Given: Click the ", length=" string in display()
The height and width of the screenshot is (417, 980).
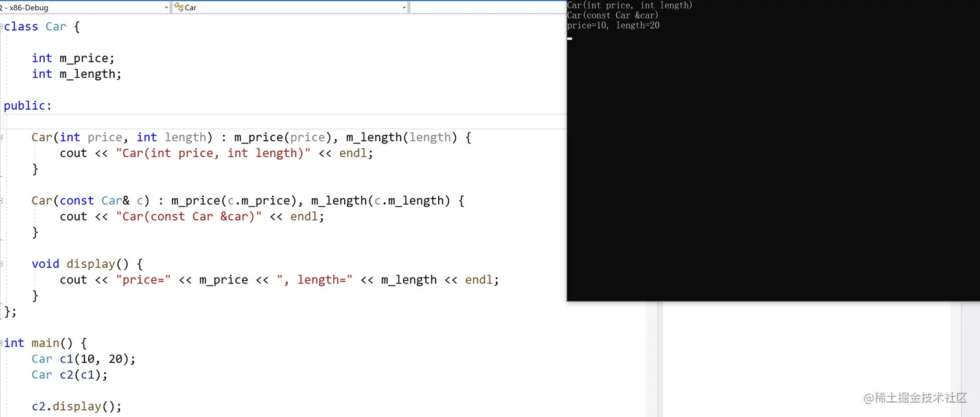Looking at the screenshot, I should (x=314, y=280).
